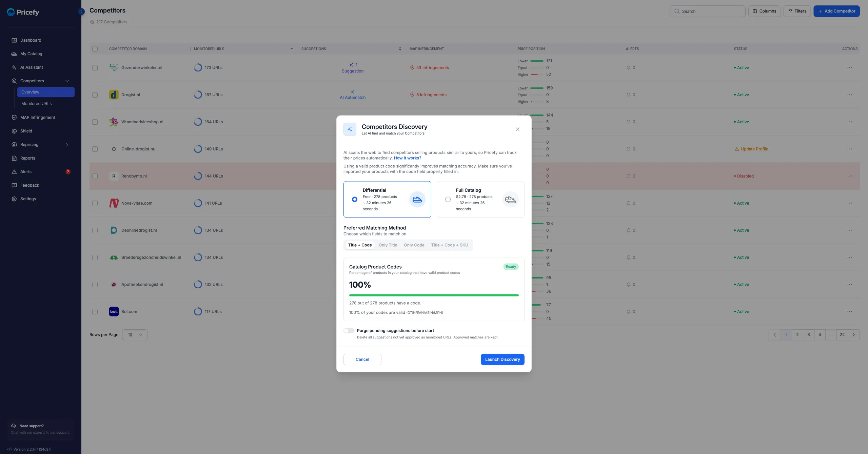Close the Competitors Discovery dialog
868x454 pixels.
[x=517, y=129]
